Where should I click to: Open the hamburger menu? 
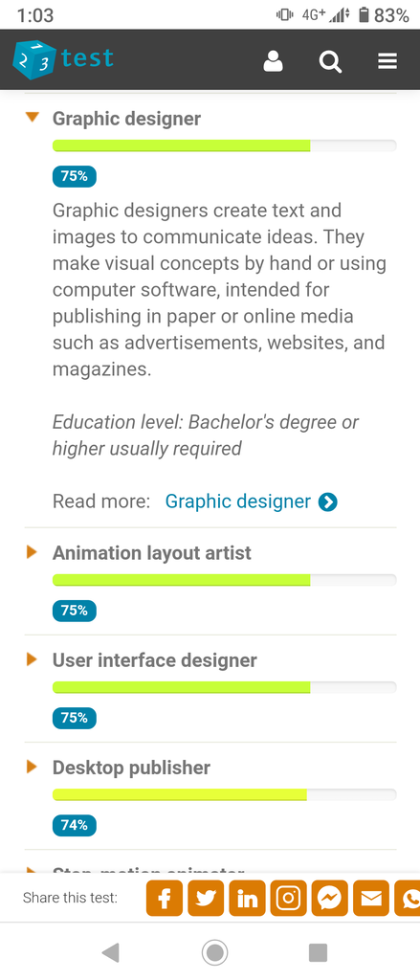point(387,60)
